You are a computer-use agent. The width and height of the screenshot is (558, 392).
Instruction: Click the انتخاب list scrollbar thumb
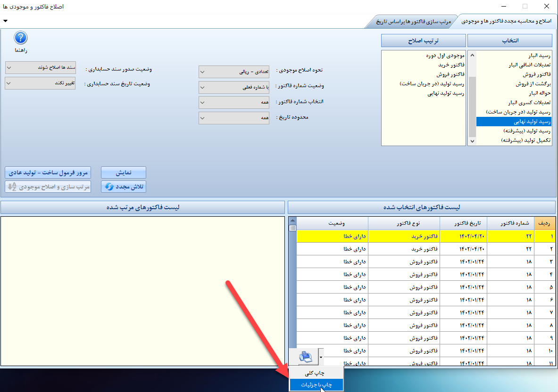pos(472,106)
